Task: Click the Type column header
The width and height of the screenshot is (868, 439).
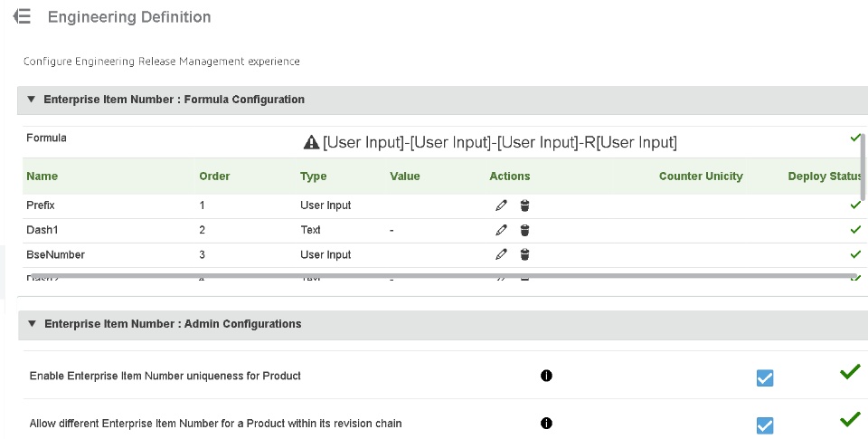Action: click(313, 177)
